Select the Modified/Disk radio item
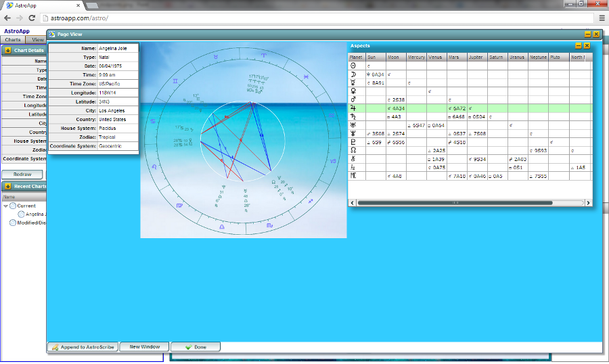The image size is (609, 364). [x=13, y=222]
